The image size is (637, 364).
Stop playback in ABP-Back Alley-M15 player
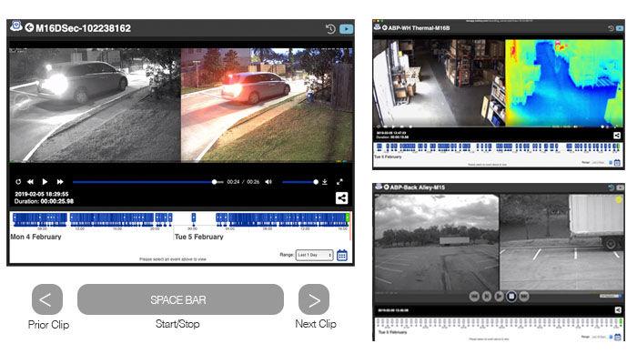tap(512, 296)
